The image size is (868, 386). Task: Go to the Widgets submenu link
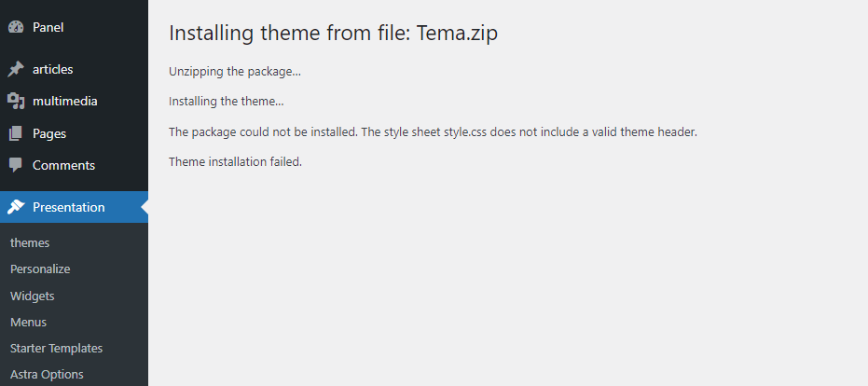(x=32, y=296)
